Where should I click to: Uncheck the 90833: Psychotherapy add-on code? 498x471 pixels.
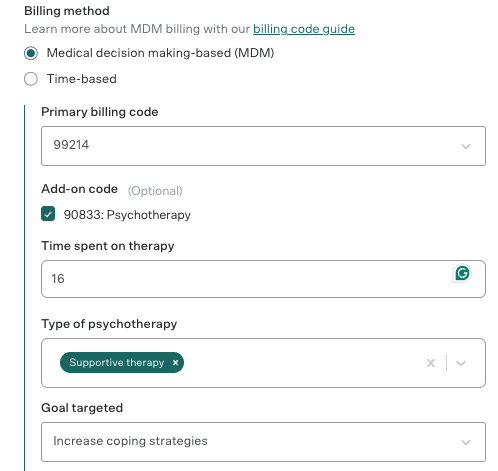48,214
